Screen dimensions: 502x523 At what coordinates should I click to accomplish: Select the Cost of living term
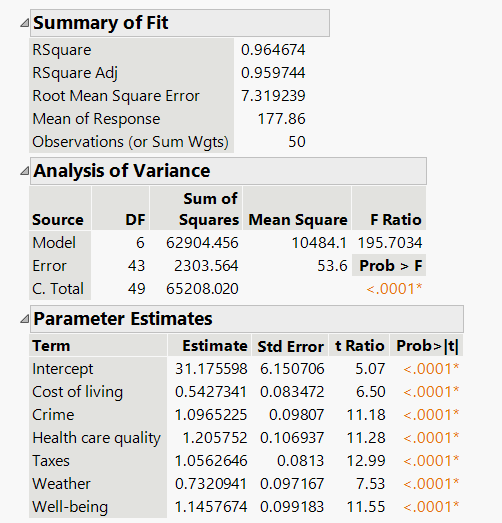pos(77,392)
